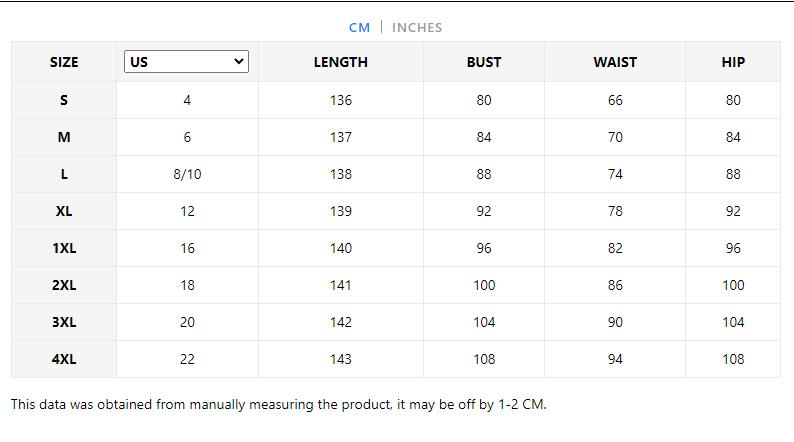Click the WAIST column header

615,62
